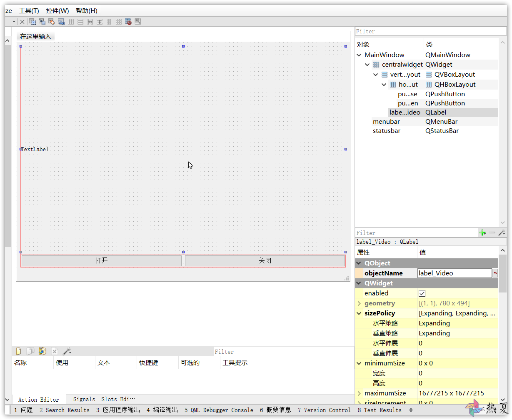Activate the Edit Buddies mode icon
512x420 pixels.
pyautogui.click(x=52, y=22)
